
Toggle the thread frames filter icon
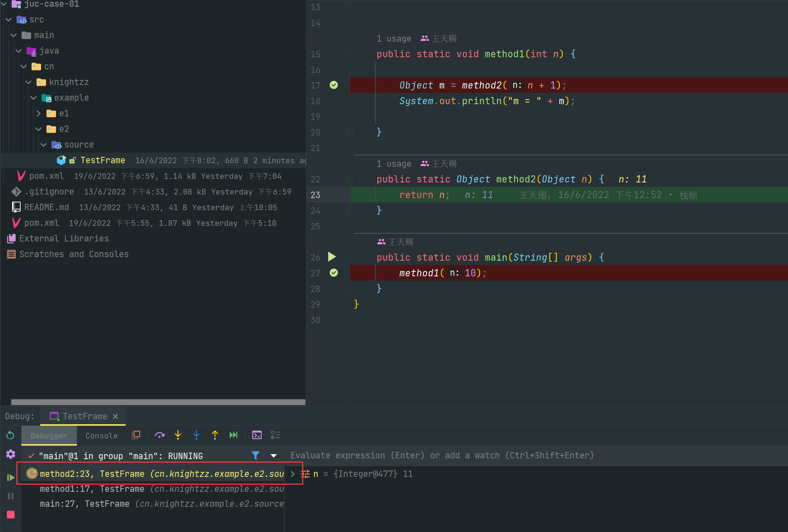(255, 456)
